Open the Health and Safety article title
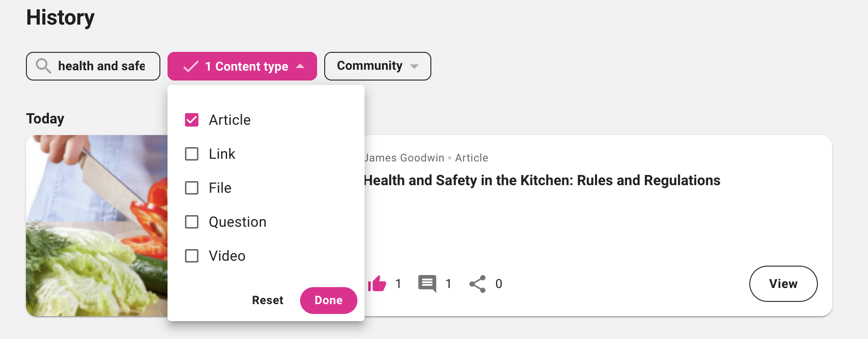Viewport: 868px width, 339px height. click(x=542, y=180)
